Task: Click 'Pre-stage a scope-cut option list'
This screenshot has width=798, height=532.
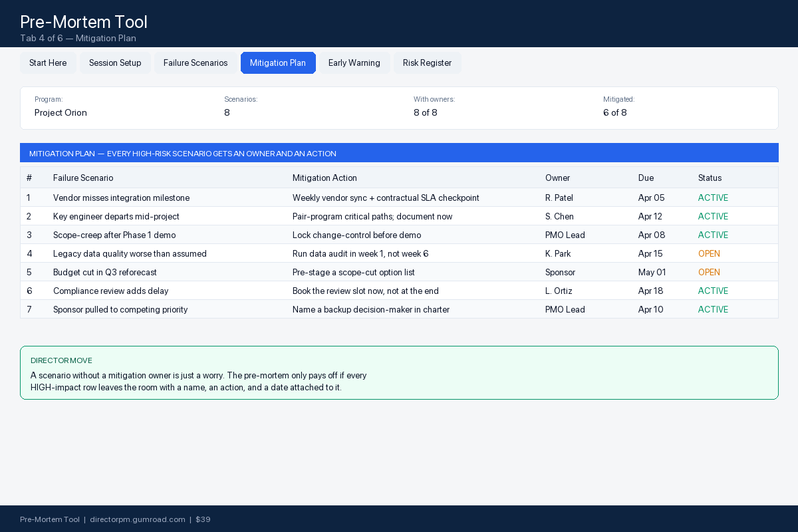Action: point(354,273)
